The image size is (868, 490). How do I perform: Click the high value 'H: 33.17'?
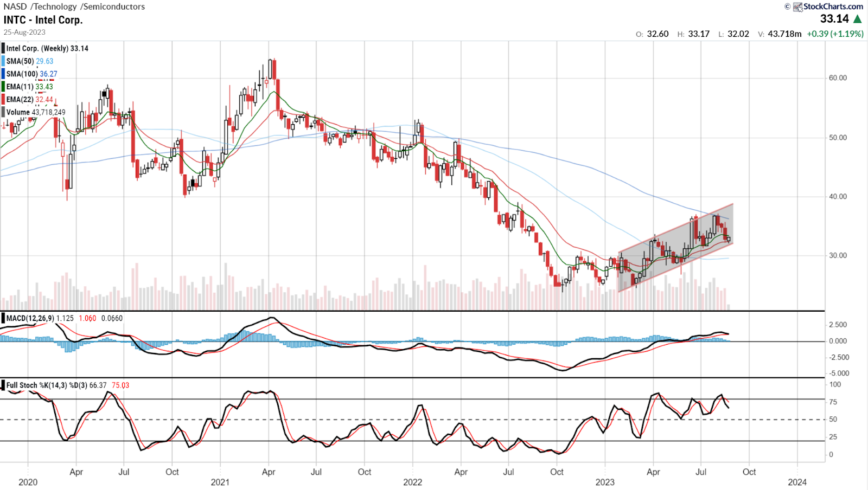693,34
